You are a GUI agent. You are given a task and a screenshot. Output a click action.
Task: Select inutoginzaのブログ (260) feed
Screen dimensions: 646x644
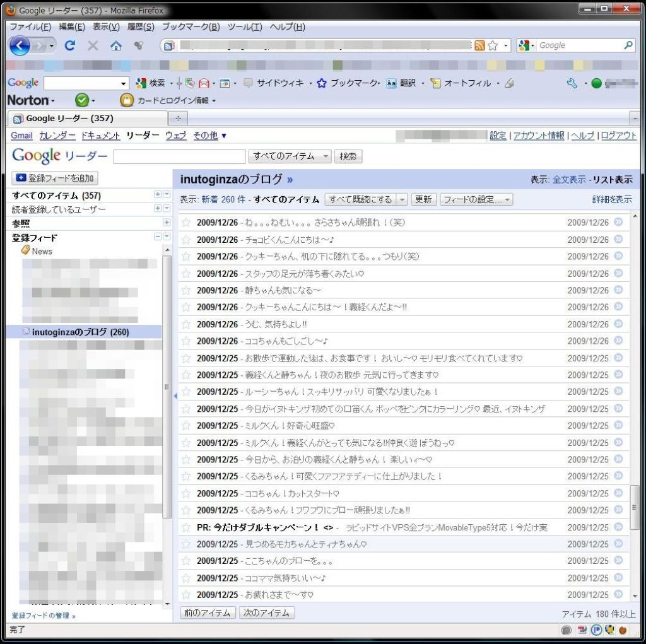tap(84, 332)
